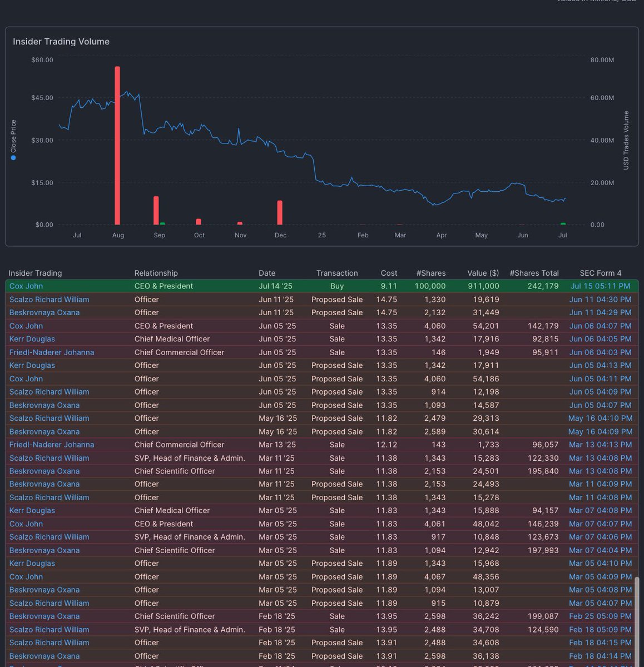644x667 pixels.
Task: Open the Jun 06 04:07 PM SEC filing
Action: 601,326
